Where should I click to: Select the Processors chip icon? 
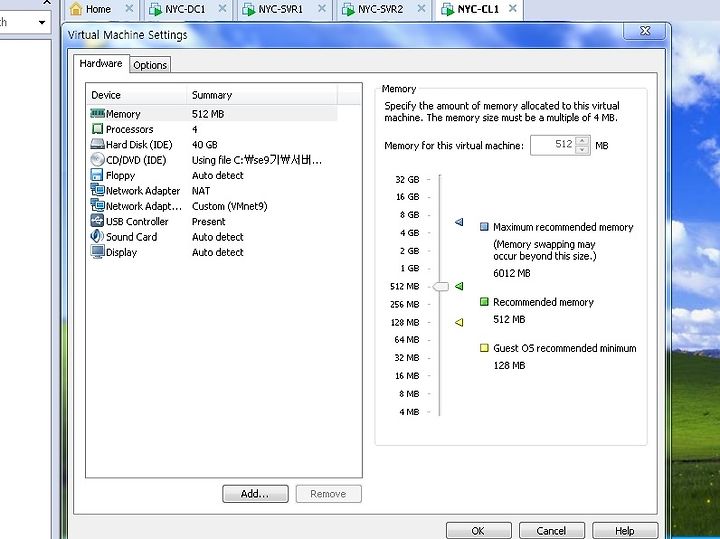tap(97, 129)
